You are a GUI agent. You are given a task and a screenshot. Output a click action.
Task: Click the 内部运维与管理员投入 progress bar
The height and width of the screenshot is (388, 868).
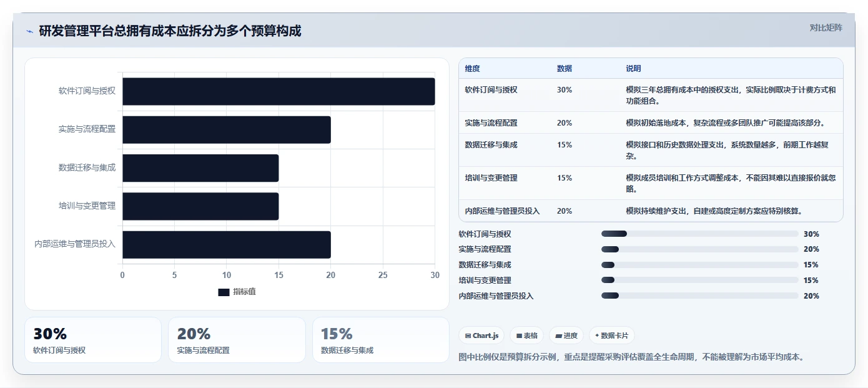[699, 296]
